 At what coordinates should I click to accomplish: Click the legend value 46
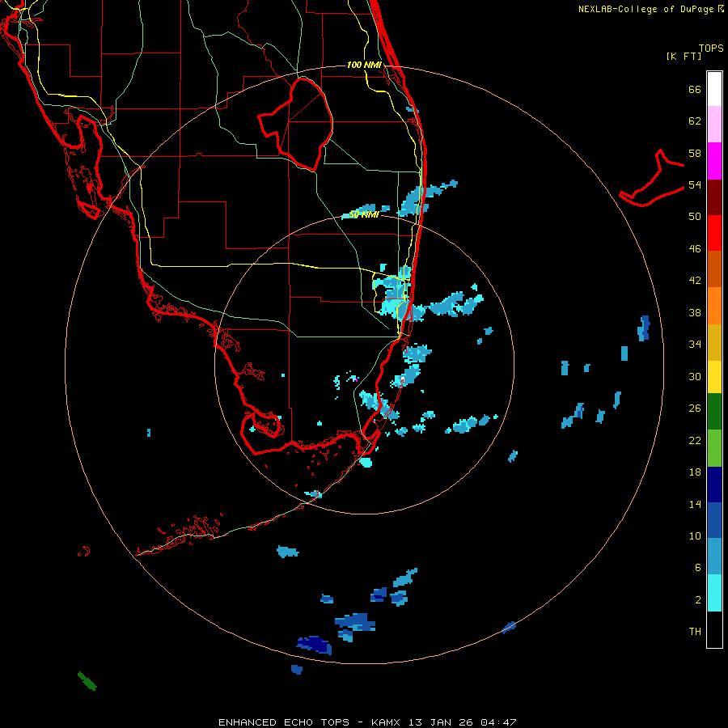tap(695, 249)
